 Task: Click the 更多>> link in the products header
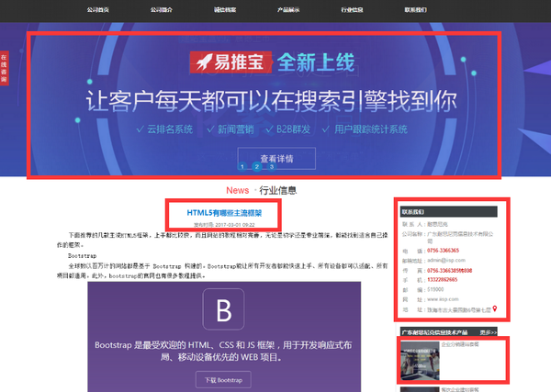click(489, 332)
